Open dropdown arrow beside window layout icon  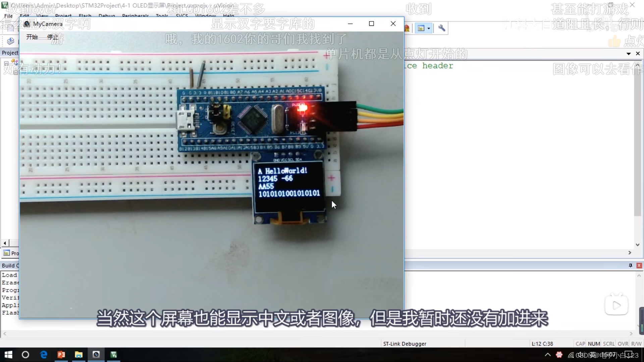[x=429, y=28]
